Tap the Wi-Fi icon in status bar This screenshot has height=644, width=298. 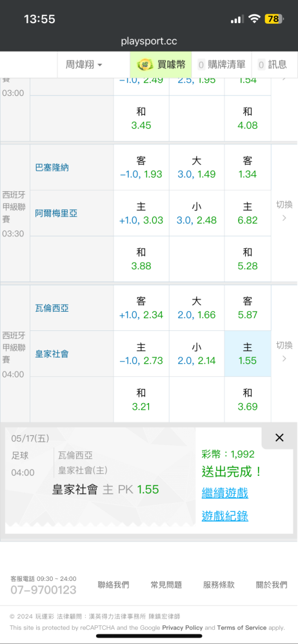coord(255,19)
